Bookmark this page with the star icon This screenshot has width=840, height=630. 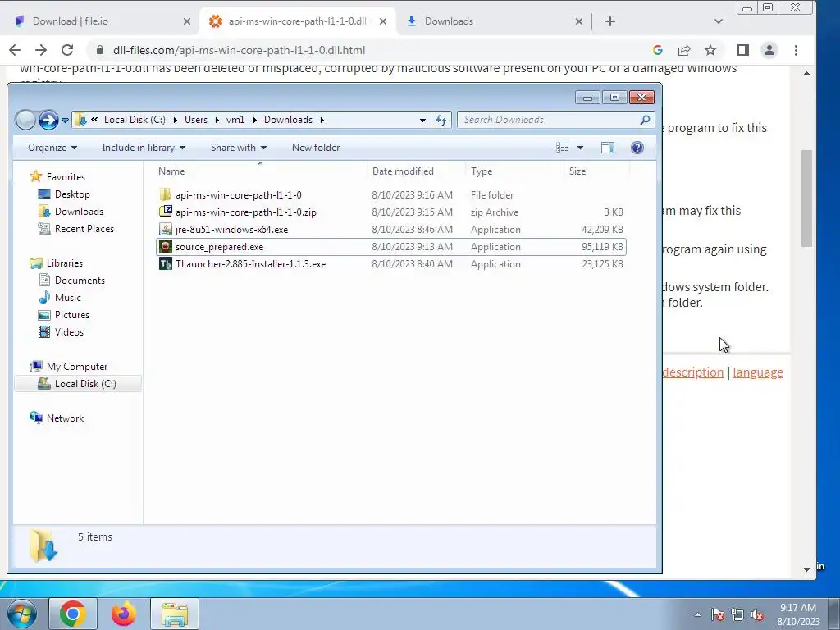[x=710, y=50]
